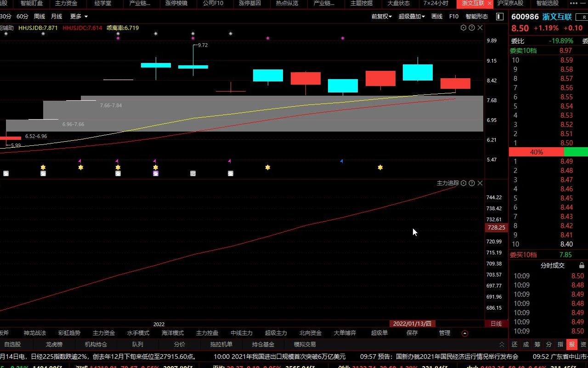Open help icon of 主力追踪 pane

click(x=472, y=183)
